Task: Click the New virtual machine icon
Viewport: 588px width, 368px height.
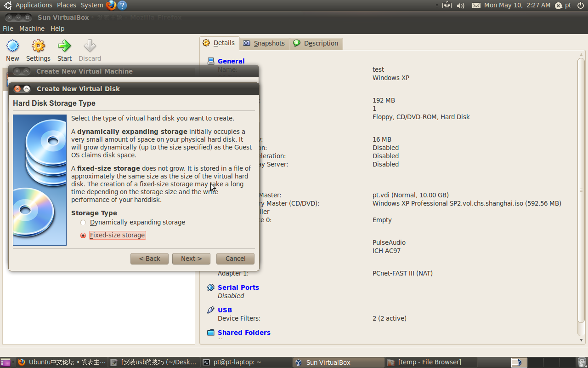Action: (12, 46)
